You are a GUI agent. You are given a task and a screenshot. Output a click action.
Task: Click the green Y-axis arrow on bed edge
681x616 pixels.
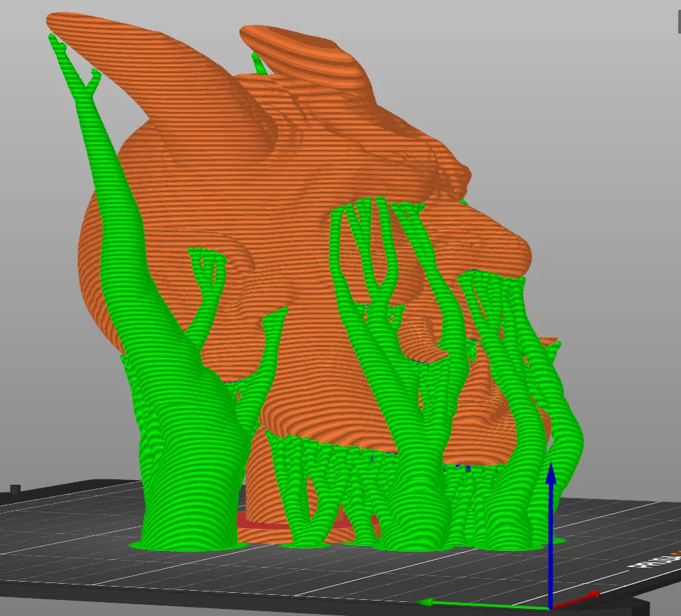482,604
